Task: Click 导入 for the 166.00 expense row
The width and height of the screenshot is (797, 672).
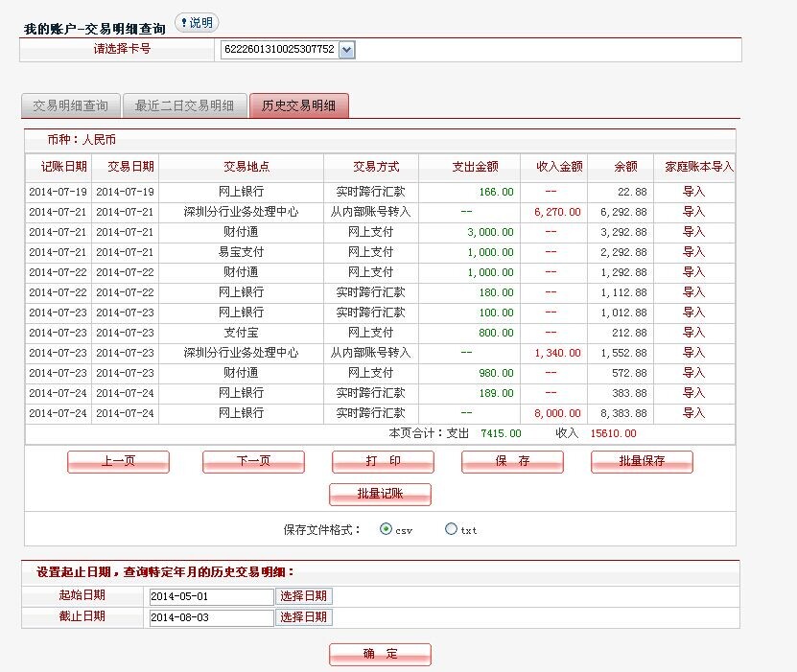Action: pos(693,192)
